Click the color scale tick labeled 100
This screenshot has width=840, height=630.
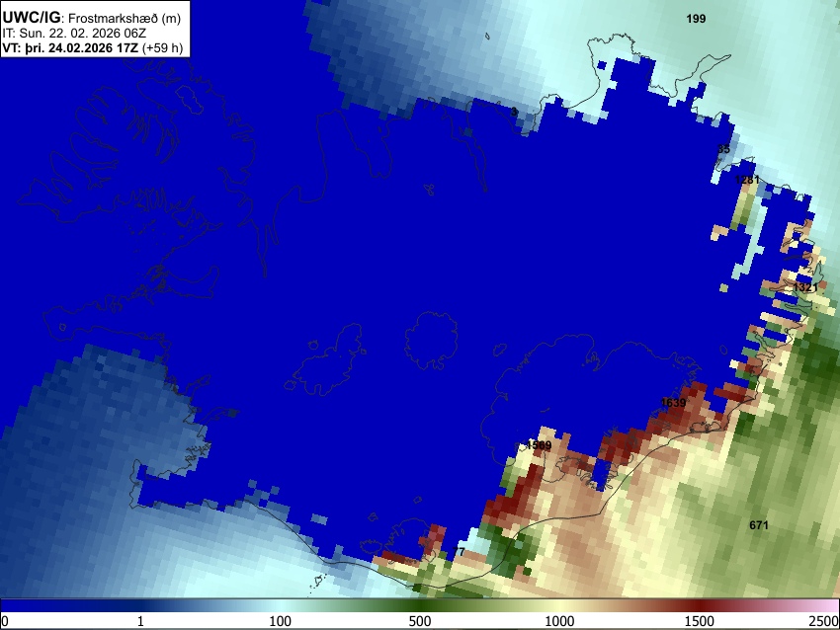281,621
